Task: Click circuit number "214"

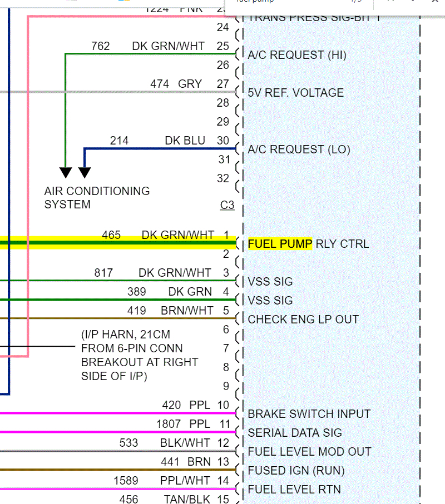Action: [x=119, y=141]
